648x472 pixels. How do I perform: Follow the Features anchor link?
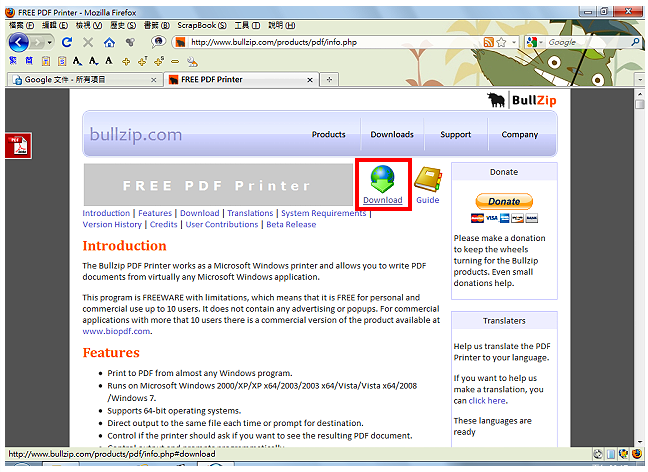click(155, 213)
